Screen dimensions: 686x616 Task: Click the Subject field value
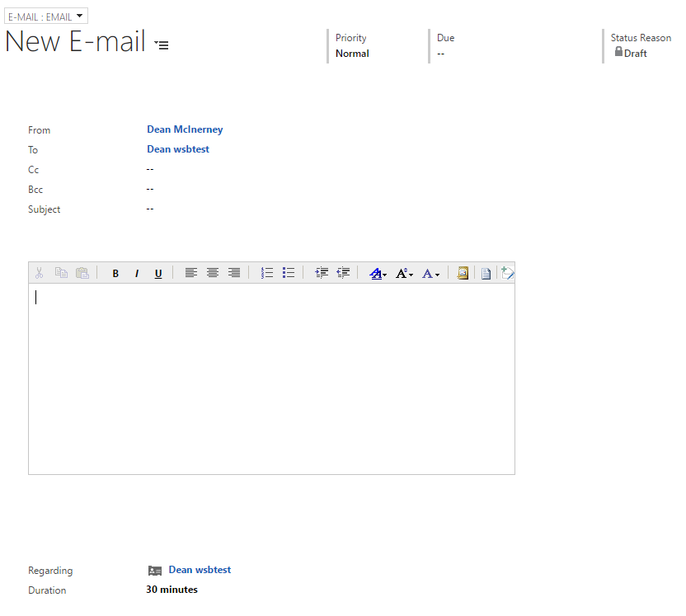pyautogui.click(x=150, y=209)
